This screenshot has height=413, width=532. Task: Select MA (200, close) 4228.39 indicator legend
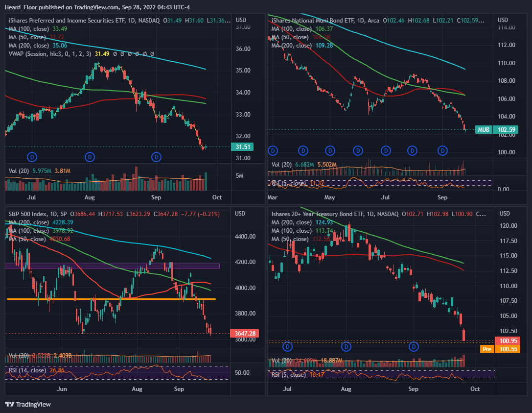coord(41,222)
